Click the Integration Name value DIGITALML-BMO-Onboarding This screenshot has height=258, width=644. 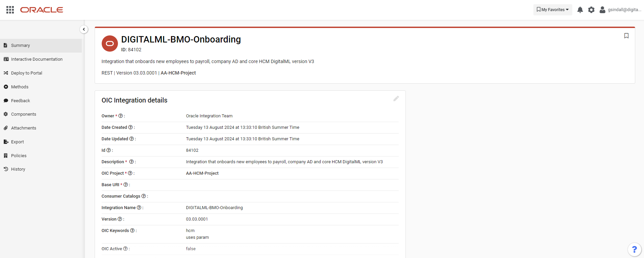(215, 208)
